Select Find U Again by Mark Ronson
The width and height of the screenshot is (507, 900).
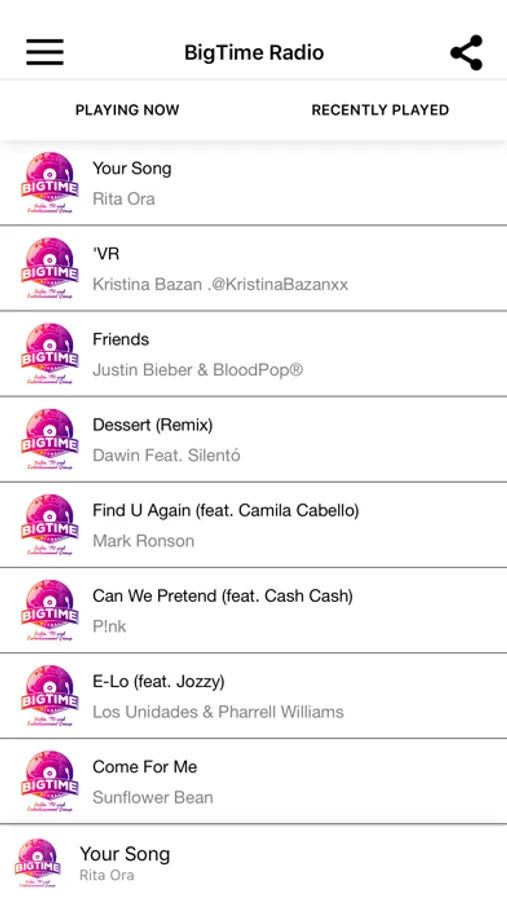253,525
